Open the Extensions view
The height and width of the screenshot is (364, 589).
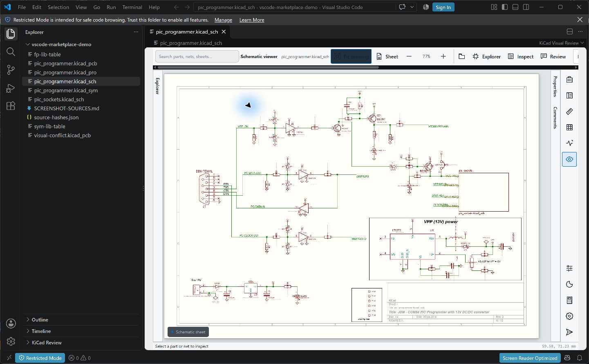(x=11, y=106)
